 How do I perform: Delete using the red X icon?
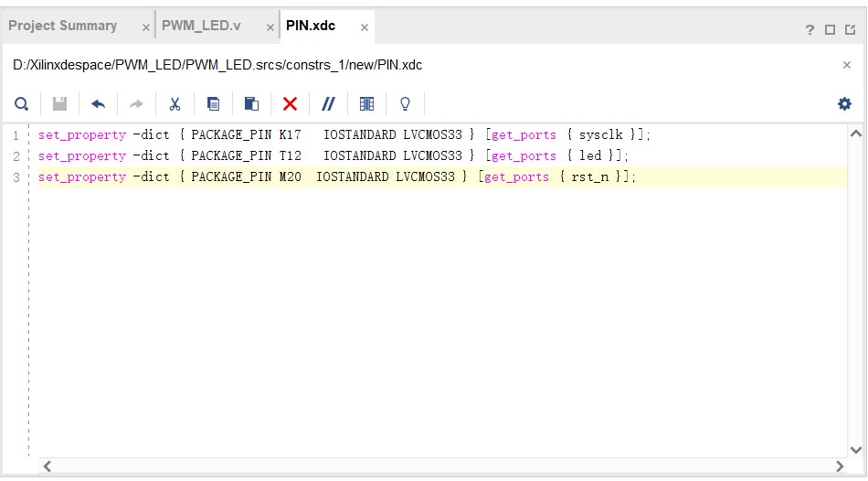click(290, 104)
